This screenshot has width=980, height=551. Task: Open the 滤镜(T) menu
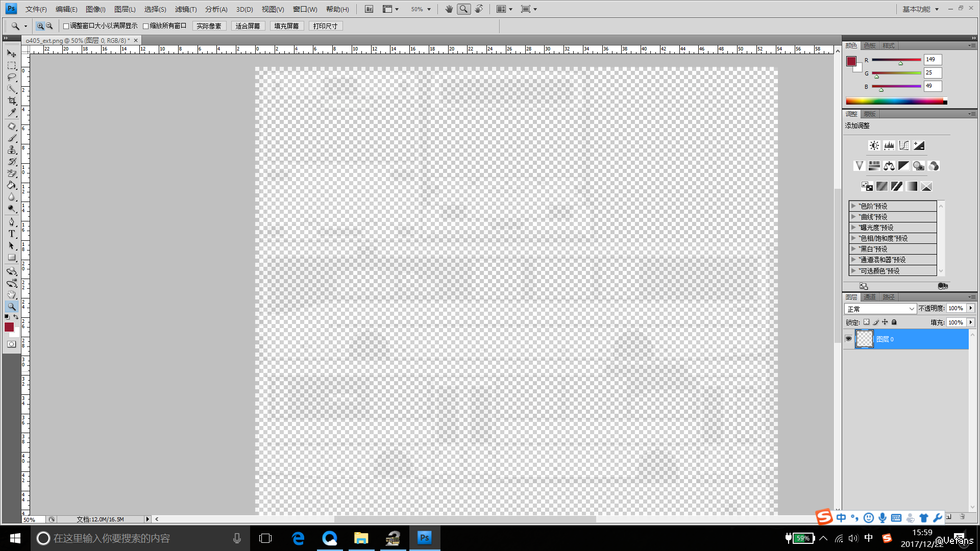click(185, 9)
